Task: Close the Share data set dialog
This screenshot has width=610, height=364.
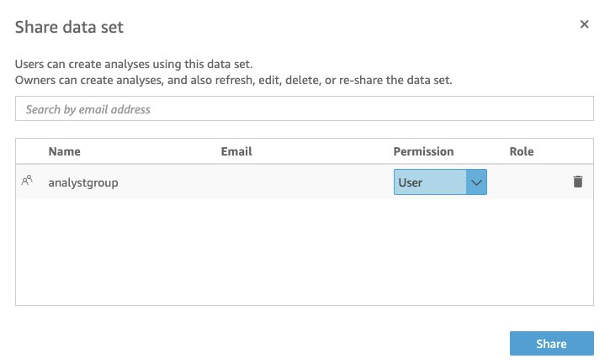Action: 584,25
